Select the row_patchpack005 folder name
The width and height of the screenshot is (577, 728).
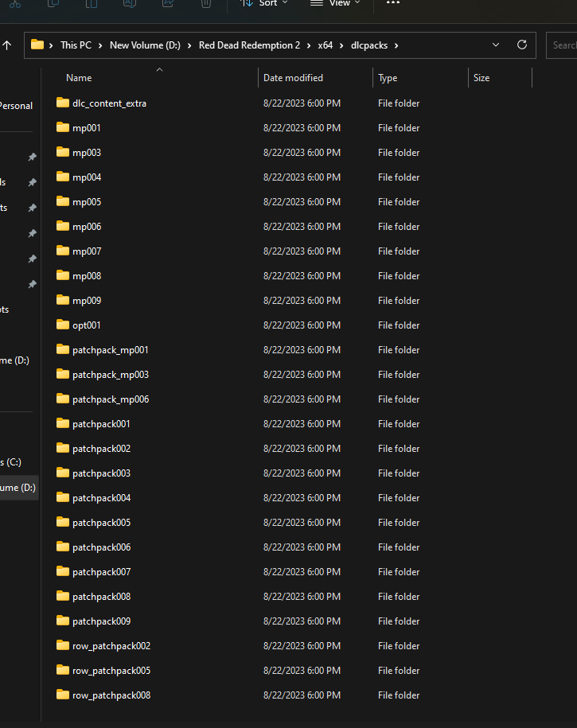pyautogui.click(x=111, y=670)
